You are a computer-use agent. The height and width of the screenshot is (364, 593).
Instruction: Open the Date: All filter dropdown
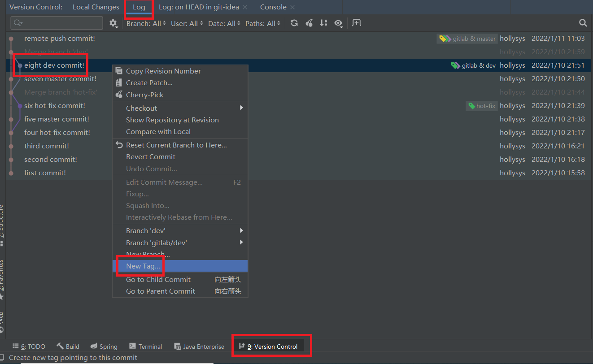pyautogui.click(x=225, y=23)
